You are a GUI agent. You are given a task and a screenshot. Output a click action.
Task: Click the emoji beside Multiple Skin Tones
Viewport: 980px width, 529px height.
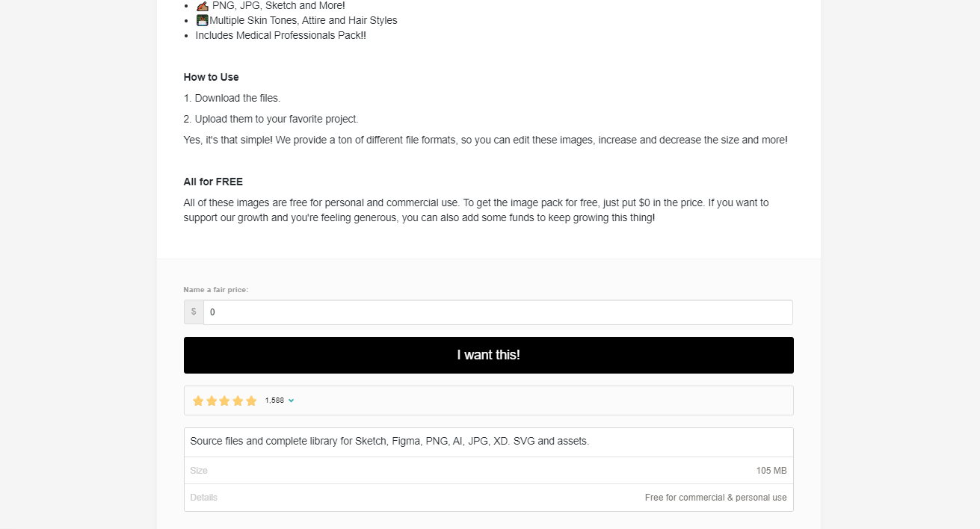click(x=202, y=20)
